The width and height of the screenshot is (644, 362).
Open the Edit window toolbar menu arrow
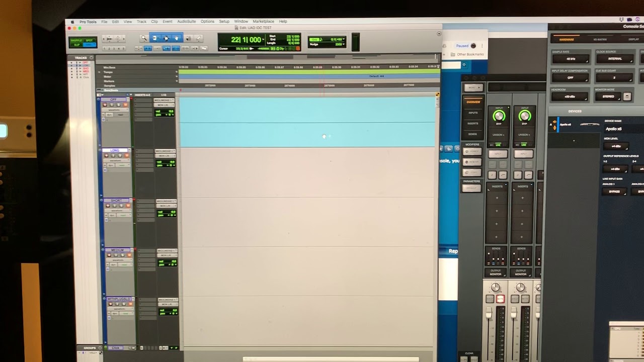(x=439, y=34)
